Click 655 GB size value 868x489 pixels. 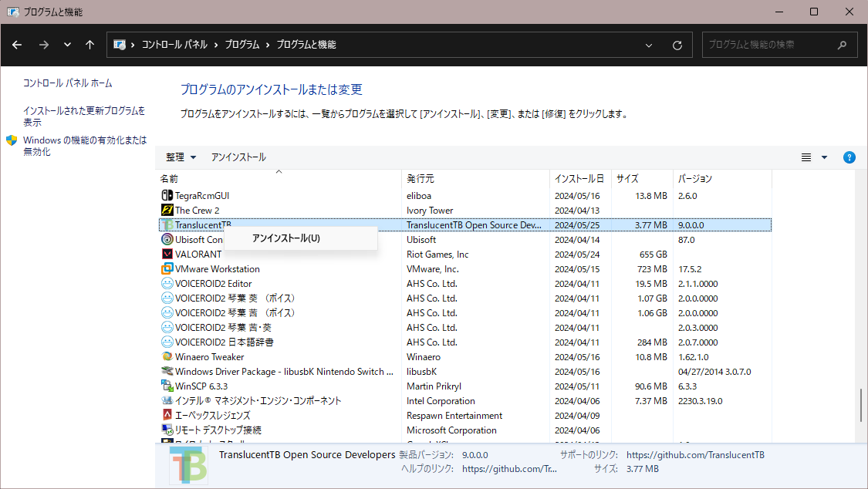coord(654,255)
